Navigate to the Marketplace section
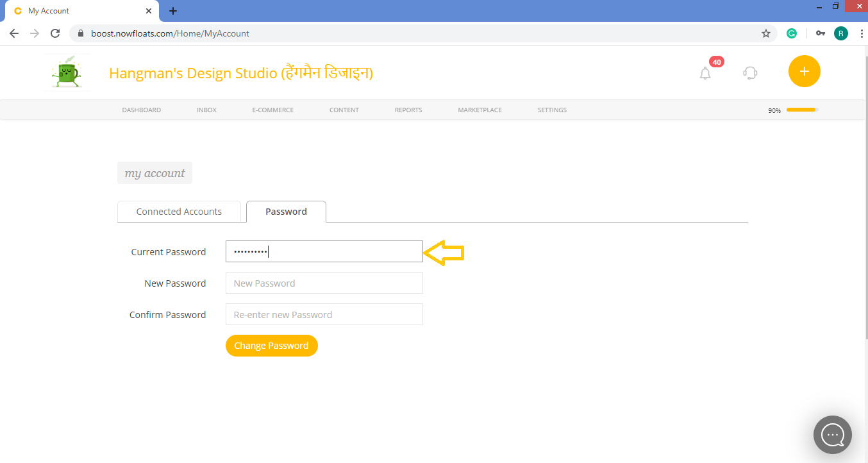The width and height of the screenshot is (868, 463). (x=480, y=110)
